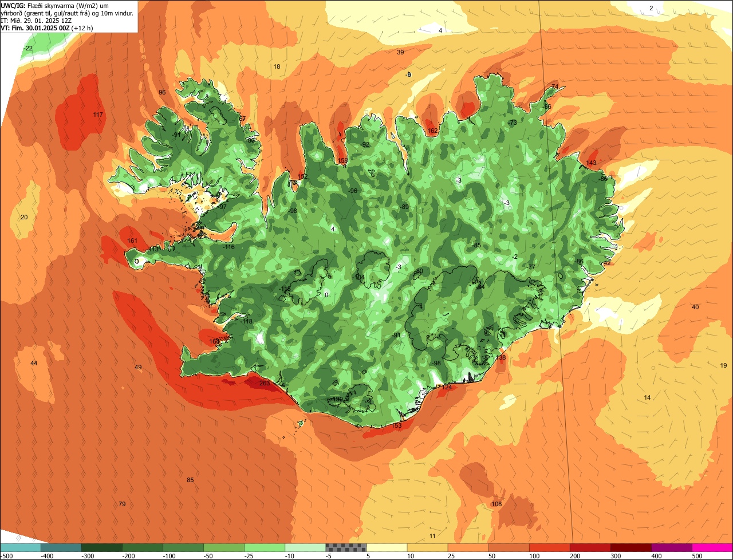
Task: Click the -77 value label
Action: 530,267
